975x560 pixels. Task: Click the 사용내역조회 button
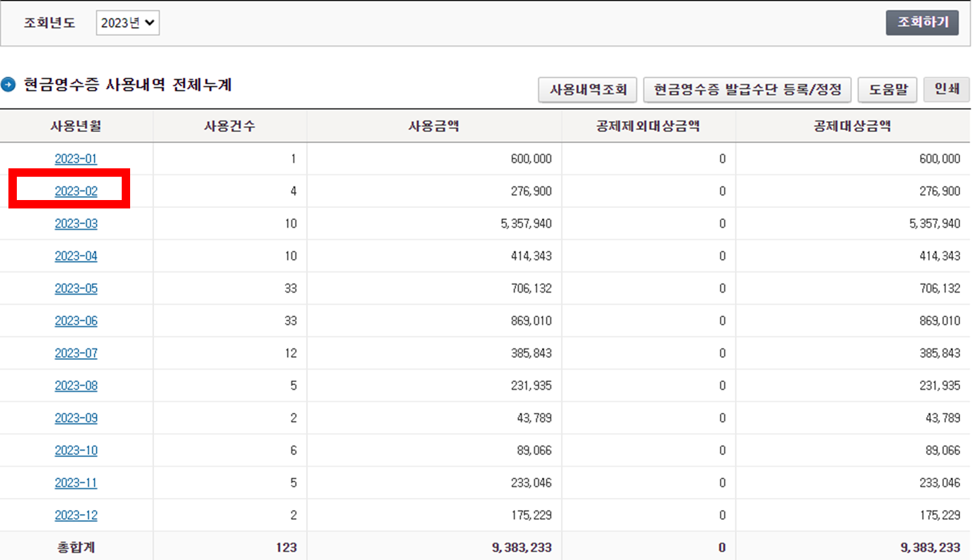tap(588, 89)
